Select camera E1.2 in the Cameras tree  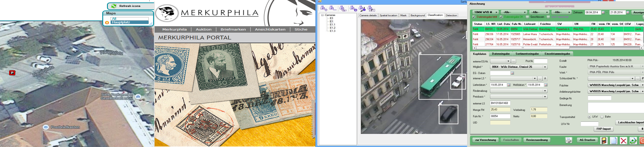click(x=332, y=28)
